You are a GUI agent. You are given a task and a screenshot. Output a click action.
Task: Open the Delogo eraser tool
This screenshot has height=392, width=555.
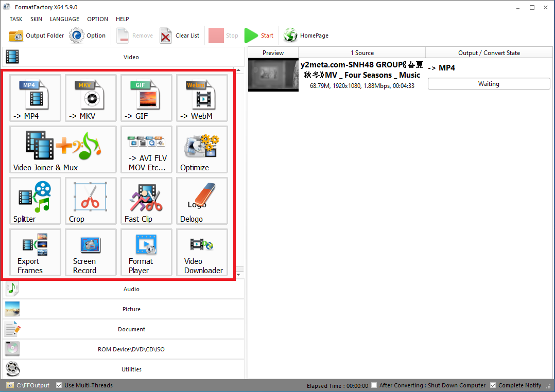[x=202, y=201]
